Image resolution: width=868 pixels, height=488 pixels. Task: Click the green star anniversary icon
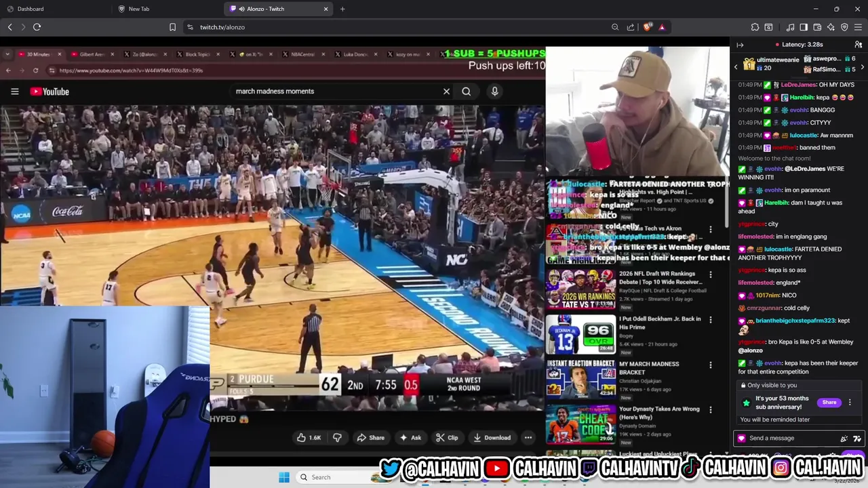(x=747, y=403)
